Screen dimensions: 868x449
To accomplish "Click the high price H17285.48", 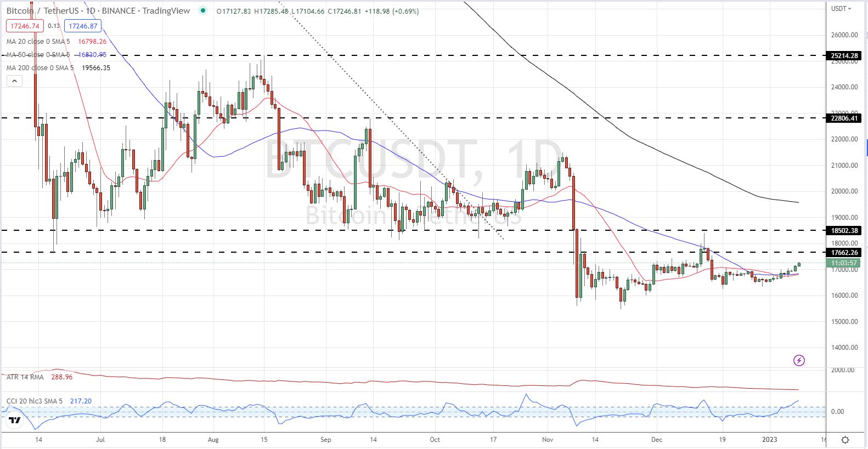I will click(271, 11).
